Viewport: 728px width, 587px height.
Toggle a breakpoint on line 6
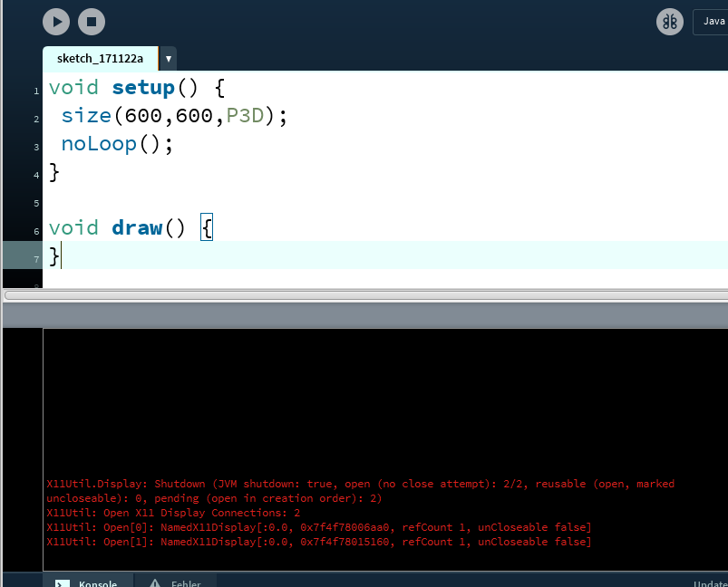(34, 231)
